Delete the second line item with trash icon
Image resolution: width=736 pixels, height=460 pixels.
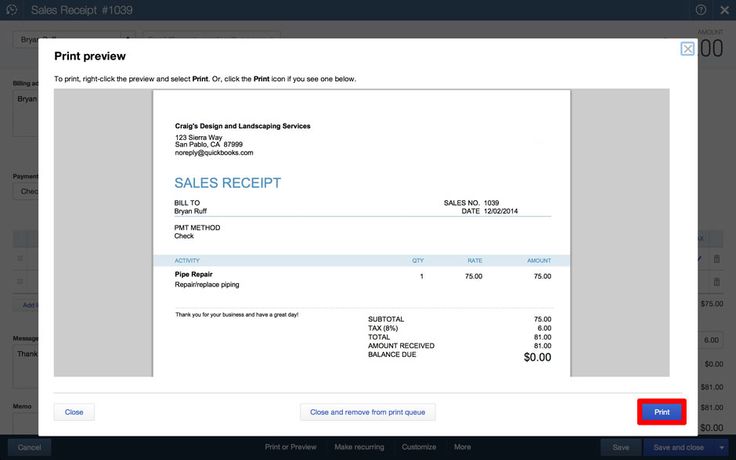coord(717,282)
